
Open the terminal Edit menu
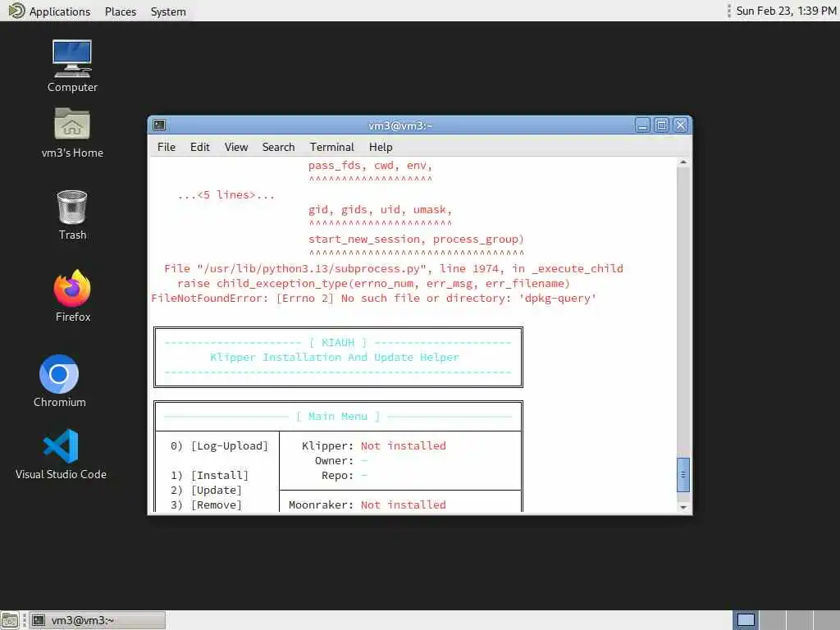200,147
